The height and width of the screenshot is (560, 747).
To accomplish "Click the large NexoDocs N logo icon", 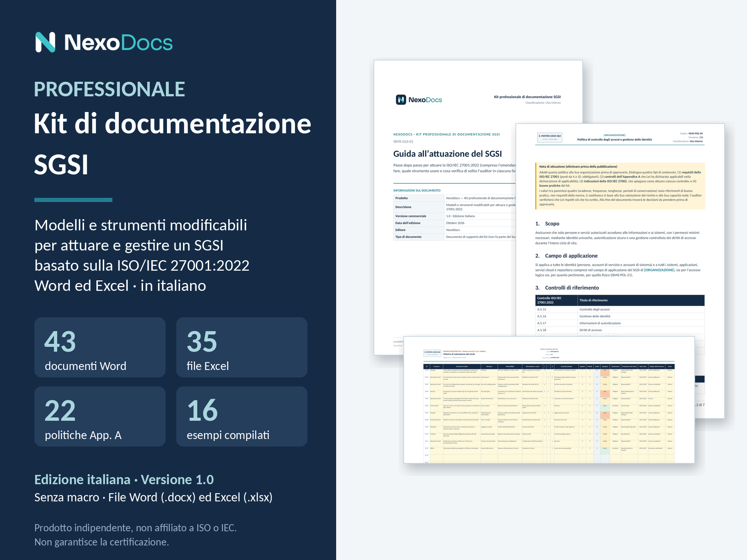I will click(x=45, y=42).
